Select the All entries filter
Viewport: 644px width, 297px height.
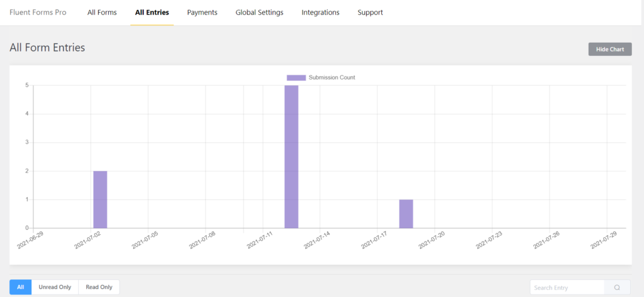click(20, 287)
